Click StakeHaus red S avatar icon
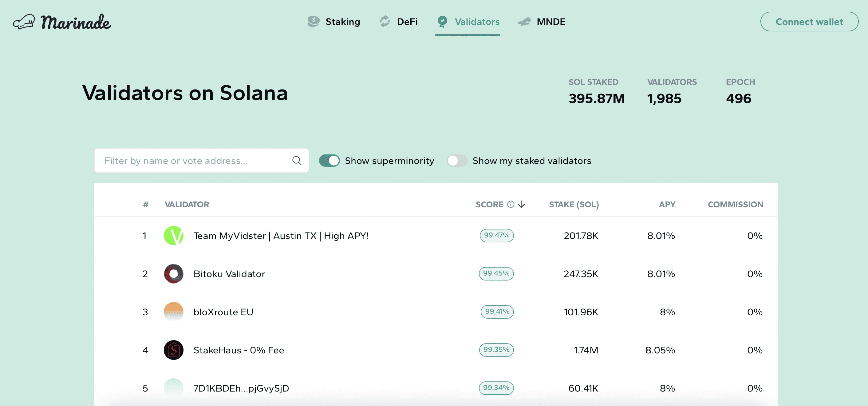This screenshot has height=406, width=868. point(174,350)
